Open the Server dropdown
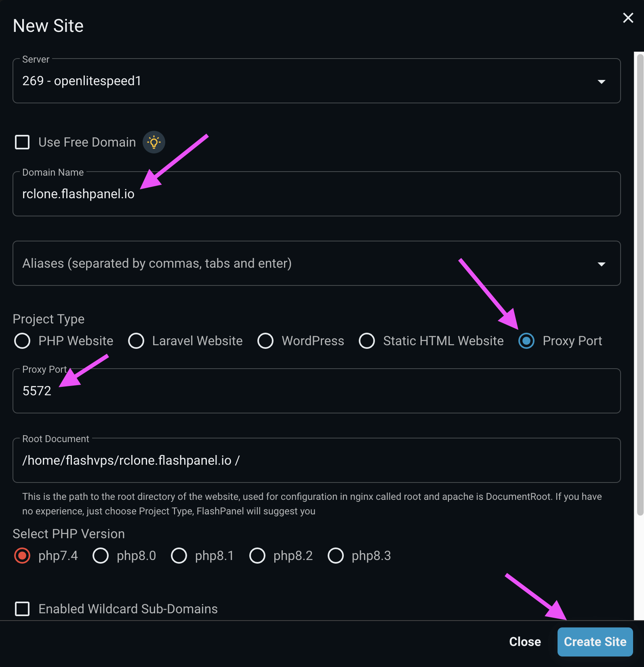This screenshot has height=667, width=644. click(x=601, y=81)
